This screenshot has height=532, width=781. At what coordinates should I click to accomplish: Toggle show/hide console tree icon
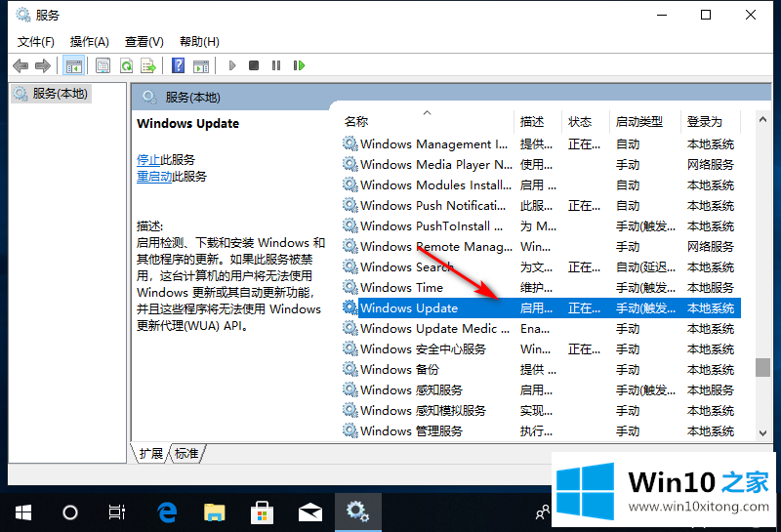(74, 65)
